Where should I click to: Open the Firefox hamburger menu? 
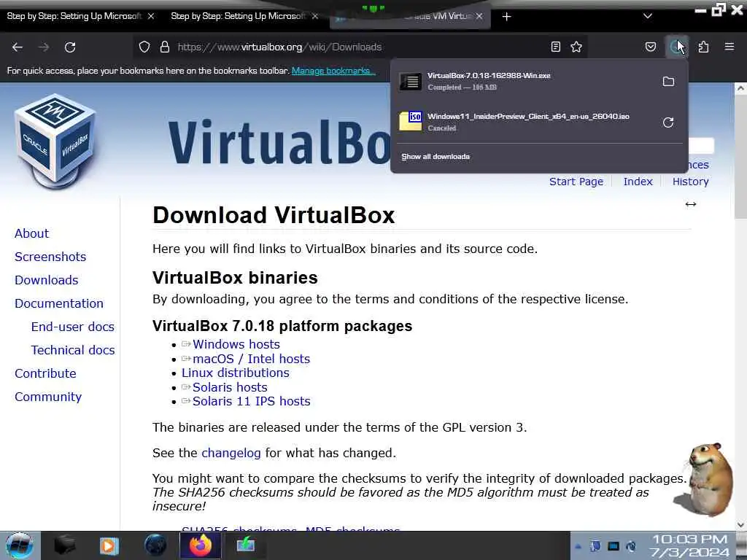coord(729,47)
